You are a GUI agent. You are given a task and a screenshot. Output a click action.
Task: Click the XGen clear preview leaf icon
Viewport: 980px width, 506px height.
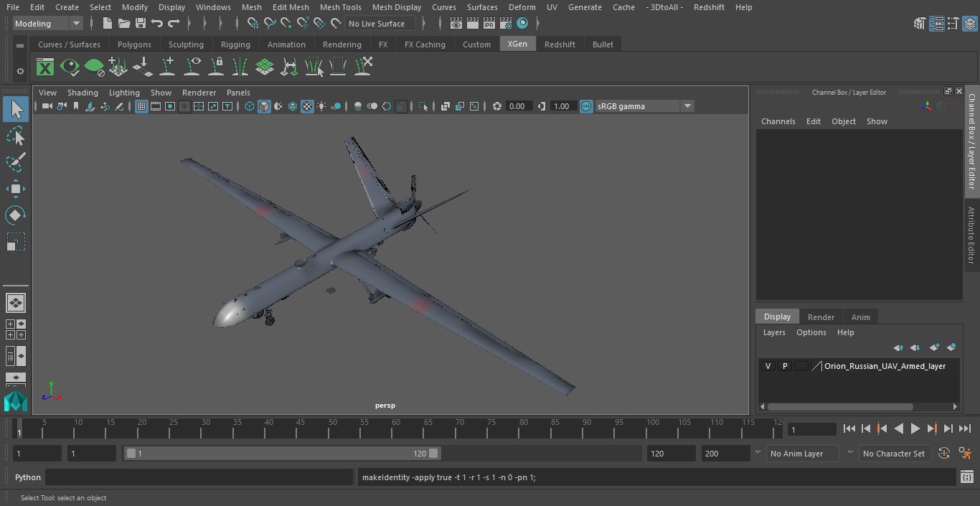[x=94, y=67]
